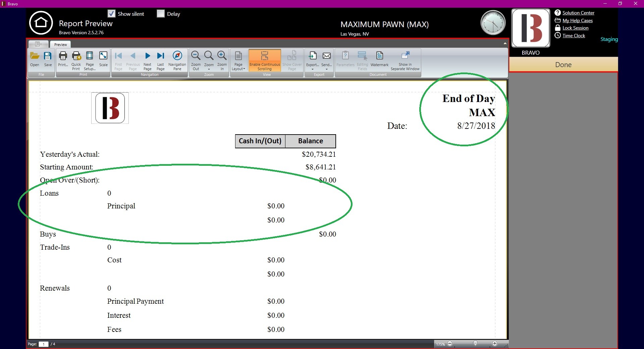Toggle the Navigation Pane
644x349 pixels.
177,60
